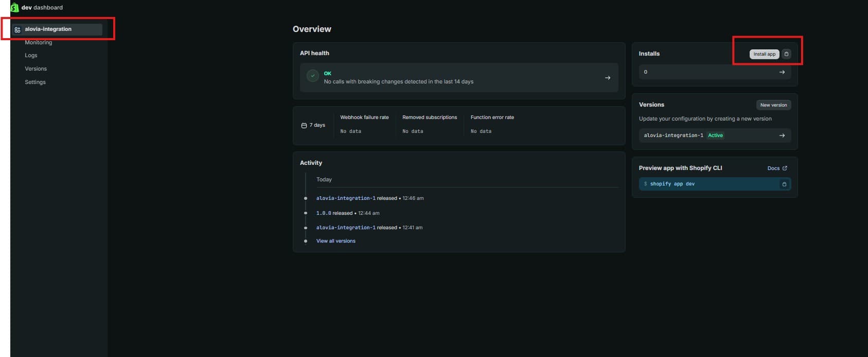The image size is (868, 357).
Task: Click the Today label in Activity
Action: tap(324, 180)
